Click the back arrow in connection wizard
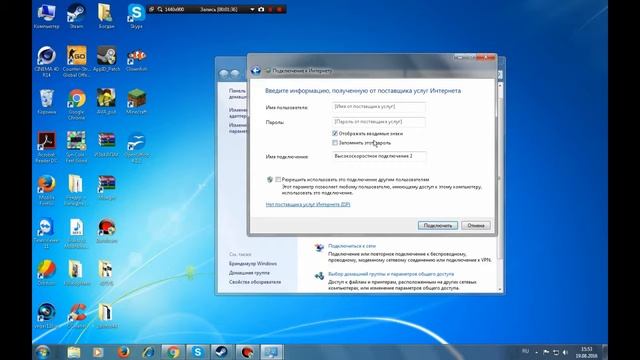The width and height of the screenshot is (640, 360). click(256, 71)
